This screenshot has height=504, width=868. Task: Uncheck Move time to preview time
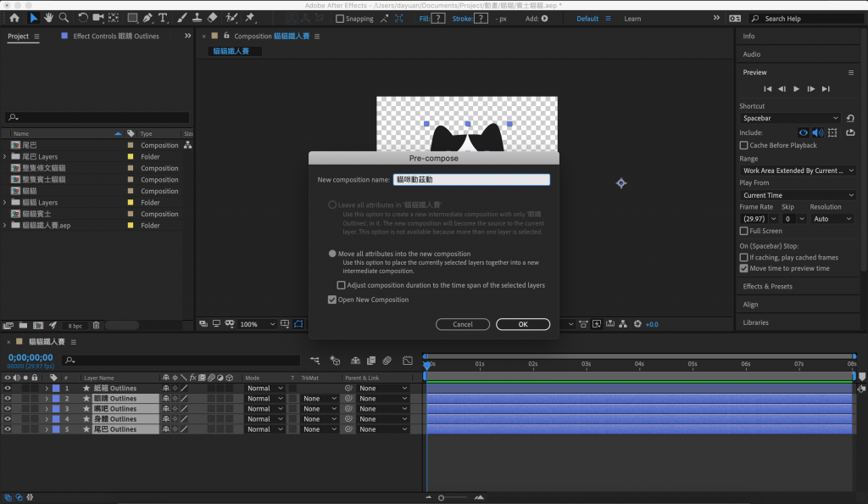[744, 268]
